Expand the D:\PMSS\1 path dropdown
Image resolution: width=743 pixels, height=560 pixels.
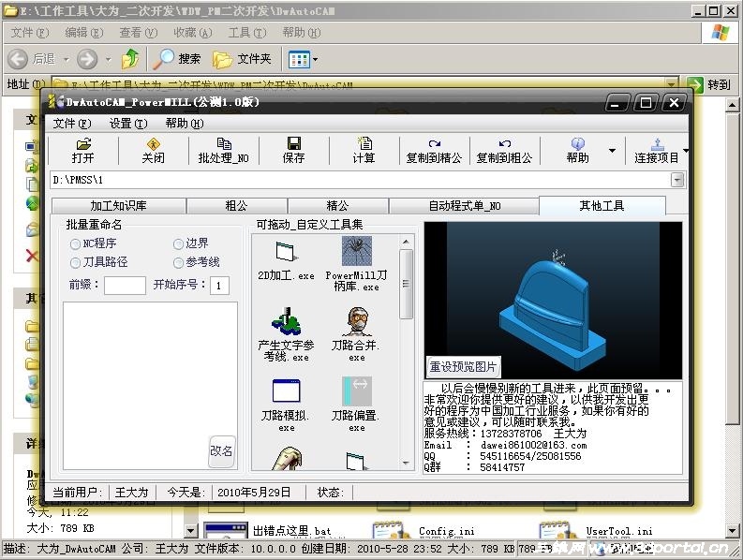tap(677, 180)
